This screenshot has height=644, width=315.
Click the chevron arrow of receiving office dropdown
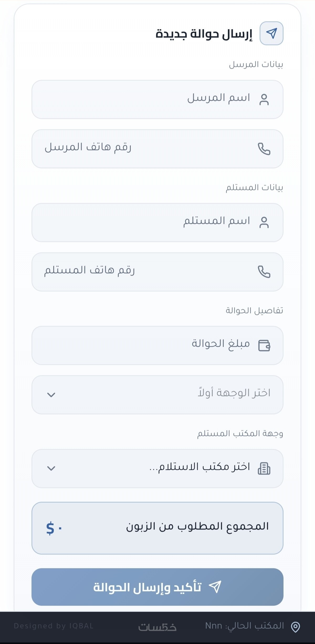click(51, 468)
